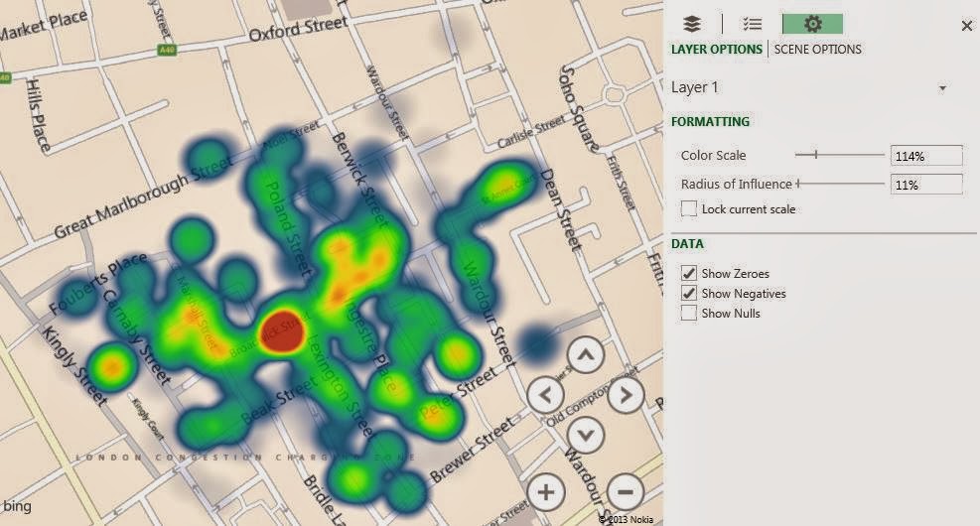Close the layer options pane

point(966,26)
